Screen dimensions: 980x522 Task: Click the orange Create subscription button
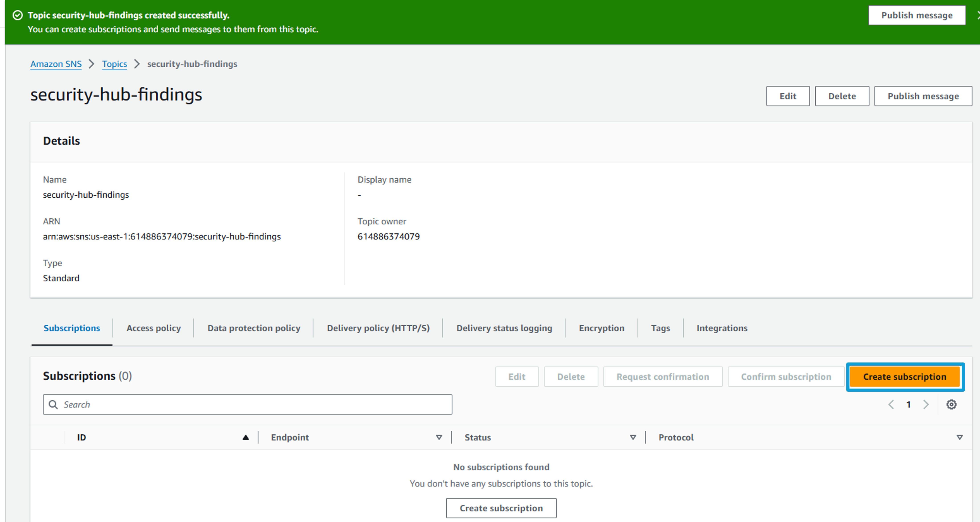(905, 377)
